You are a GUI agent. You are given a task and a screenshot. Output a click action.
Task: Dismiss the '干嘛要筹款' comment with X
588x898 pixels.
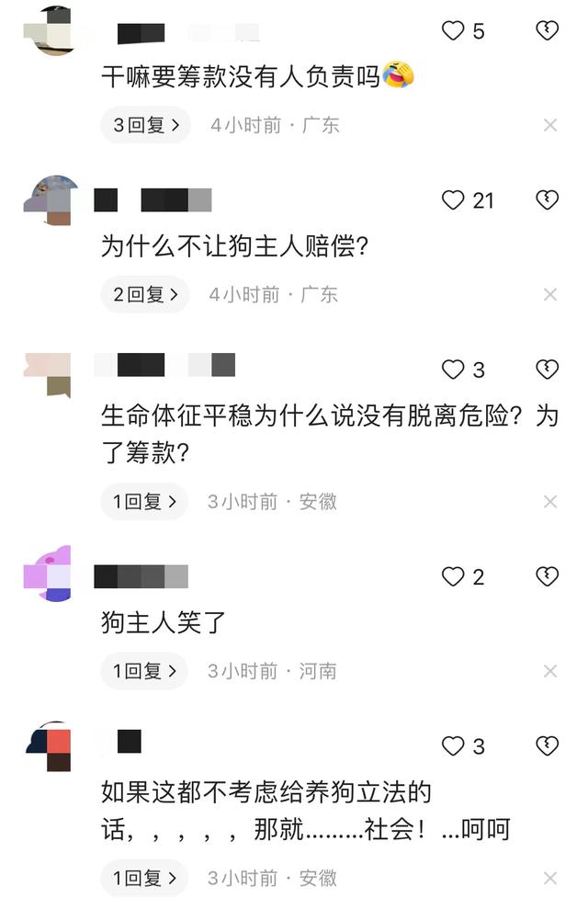point(550,125)
